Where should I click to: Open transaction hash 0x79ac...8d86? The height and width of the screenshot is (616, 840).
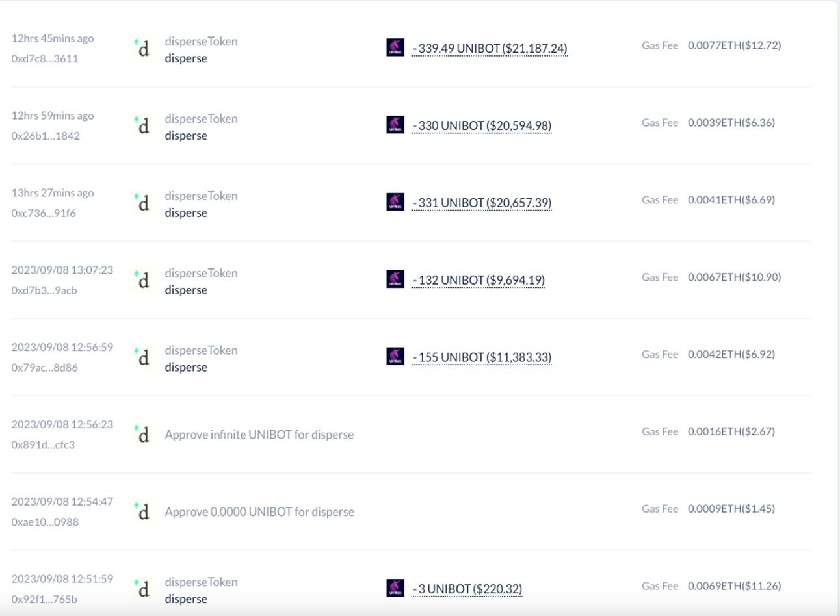pyautogui.click(x=44, y=368)
